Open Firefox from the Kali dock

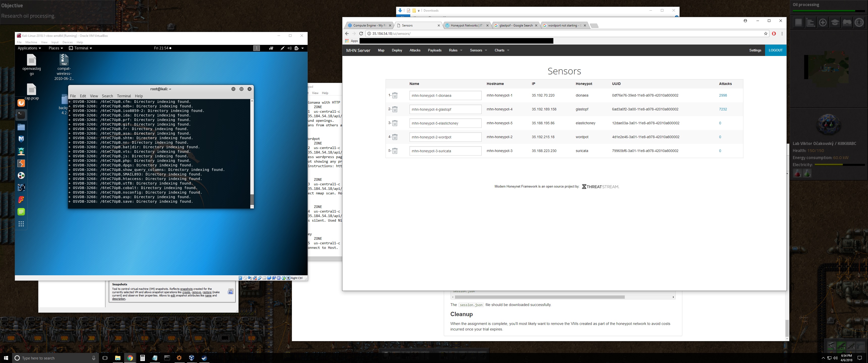pyautogui.click(x=21, y=103)
